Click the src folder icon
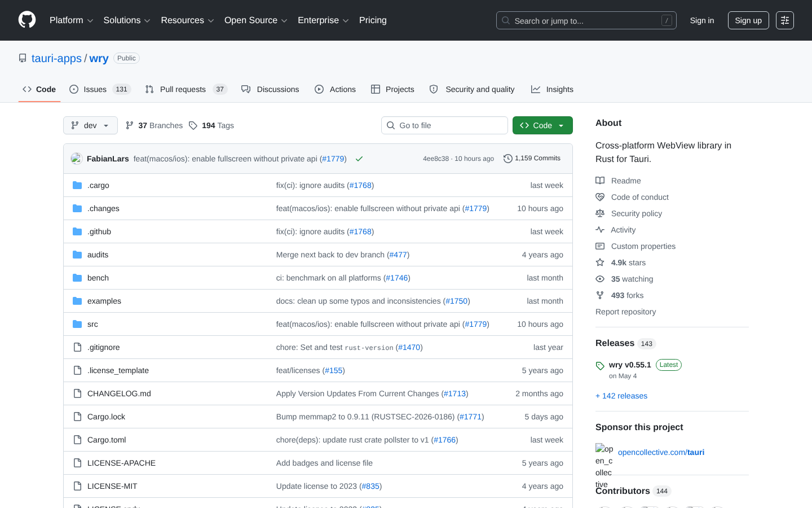 tap(77, 324)
